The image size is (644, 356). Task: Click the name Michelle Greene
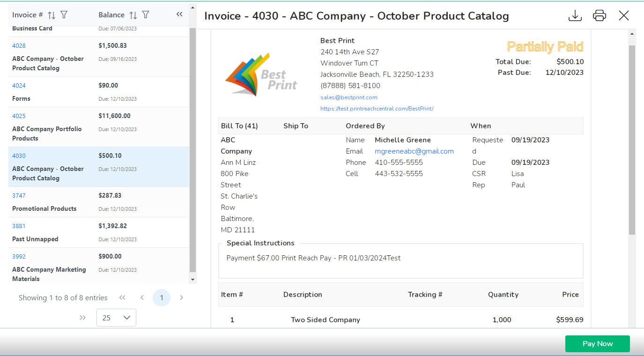tap(403, 140)
